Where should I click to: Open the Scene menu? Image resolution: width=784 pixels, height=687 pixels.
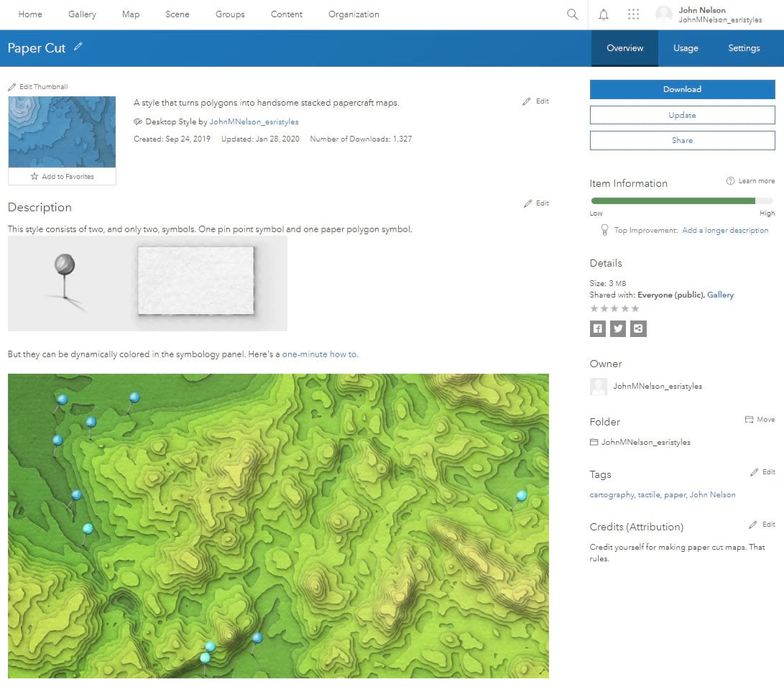(x=177, y=14)
